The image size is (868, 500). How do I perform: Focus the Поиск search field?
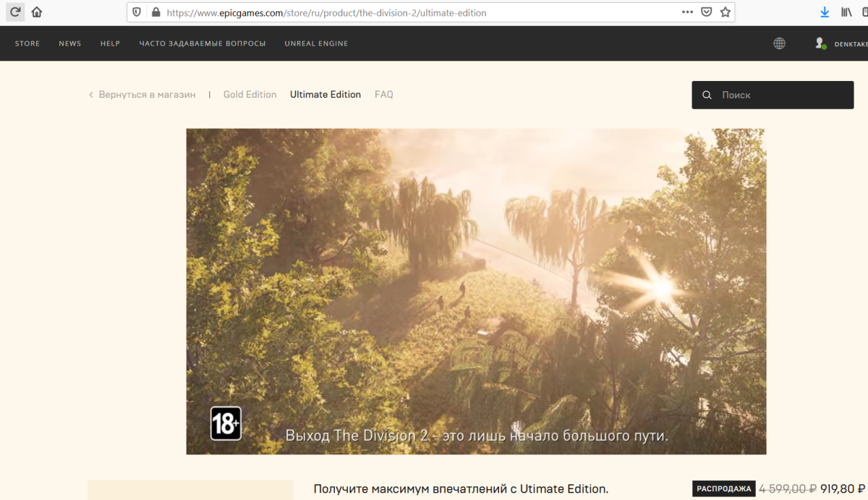773,95
